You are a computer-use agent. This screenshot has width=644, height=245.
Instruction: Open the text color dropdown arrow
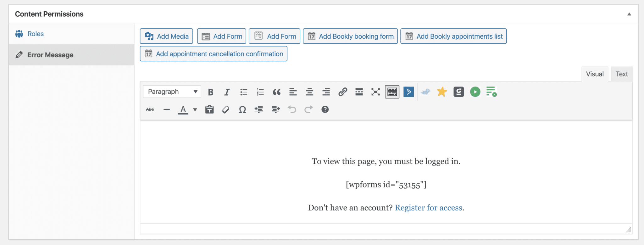point(195,109)
